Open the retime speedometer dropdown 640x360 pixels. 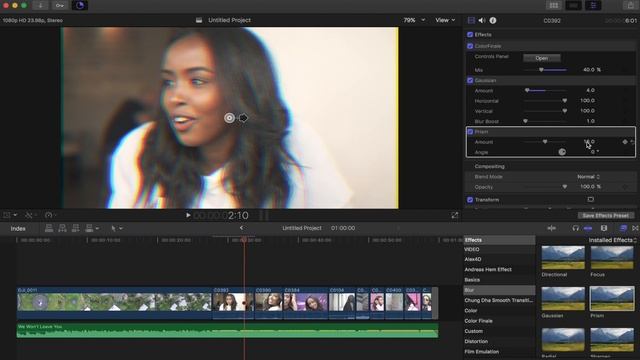pos(51,215)
